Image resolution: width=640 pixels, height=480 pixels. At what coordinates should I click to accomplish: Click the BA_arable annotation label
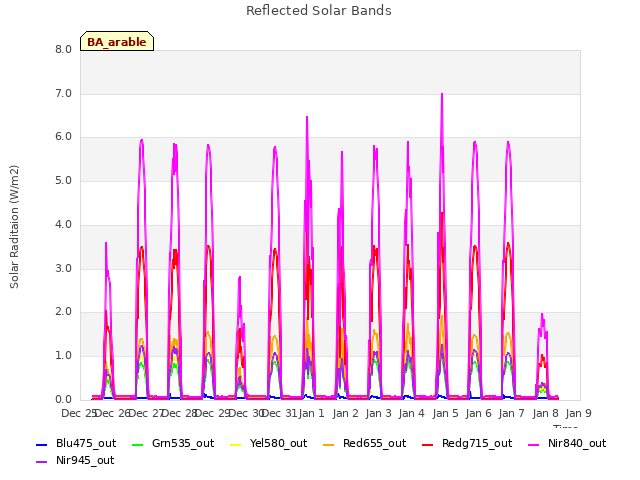tap(117, 41)
